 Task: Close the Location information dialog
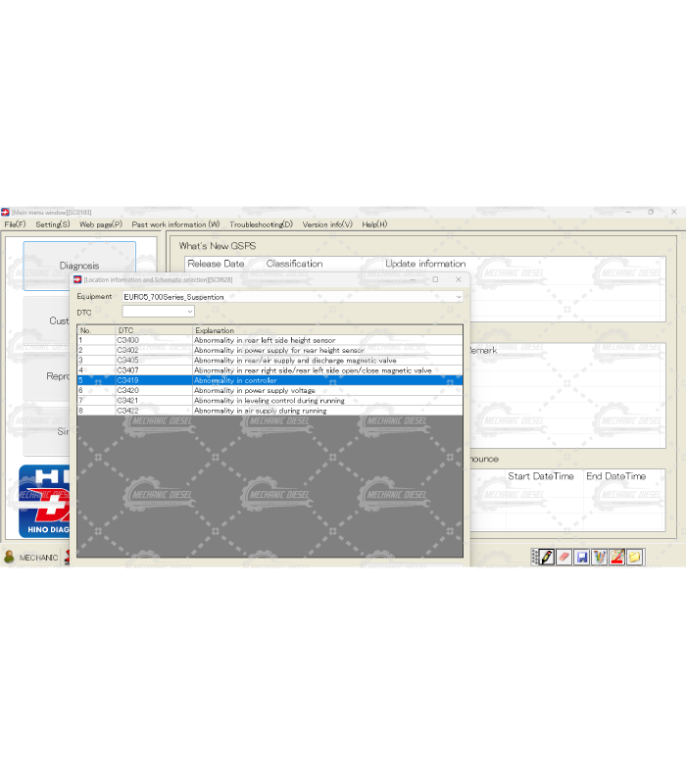pos(458,279)
